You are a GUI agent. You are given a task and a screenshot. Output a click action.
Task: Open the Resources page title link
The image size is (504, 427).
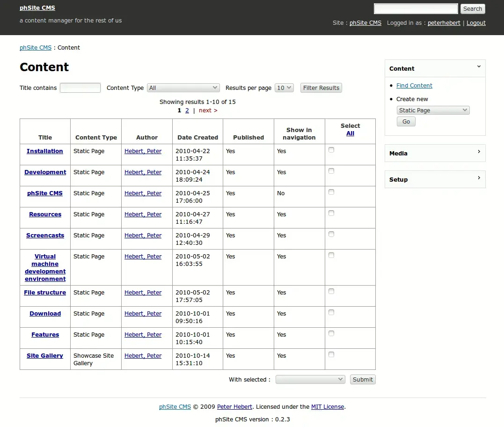45,214
